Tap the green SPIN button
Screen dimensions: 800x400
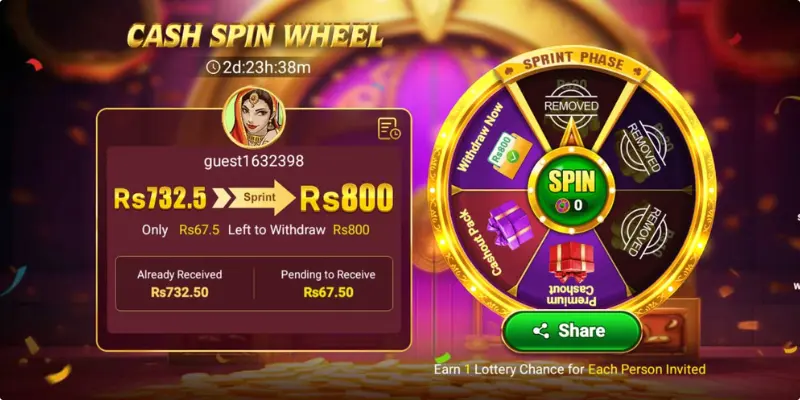(571, 189)
